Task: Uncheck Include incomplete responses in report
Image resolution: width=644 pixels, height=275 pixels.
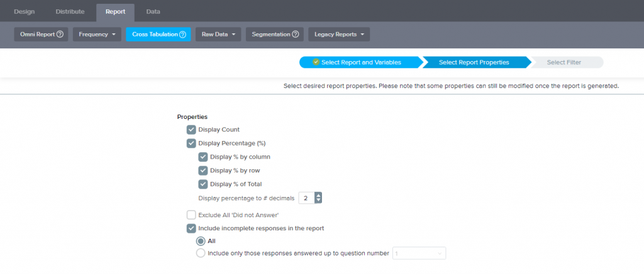Action: (x=191, y=228)
